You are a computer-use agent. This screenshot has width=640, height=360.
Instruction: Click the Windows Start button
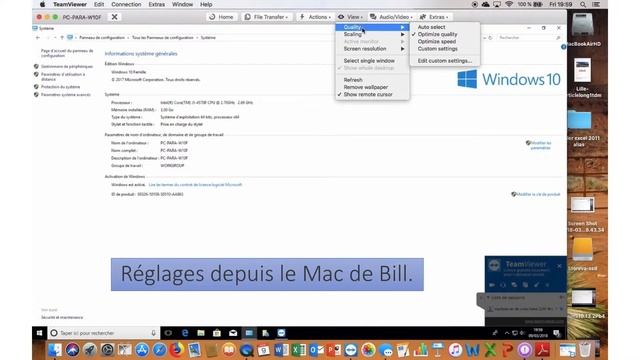(x=40, y=333)
